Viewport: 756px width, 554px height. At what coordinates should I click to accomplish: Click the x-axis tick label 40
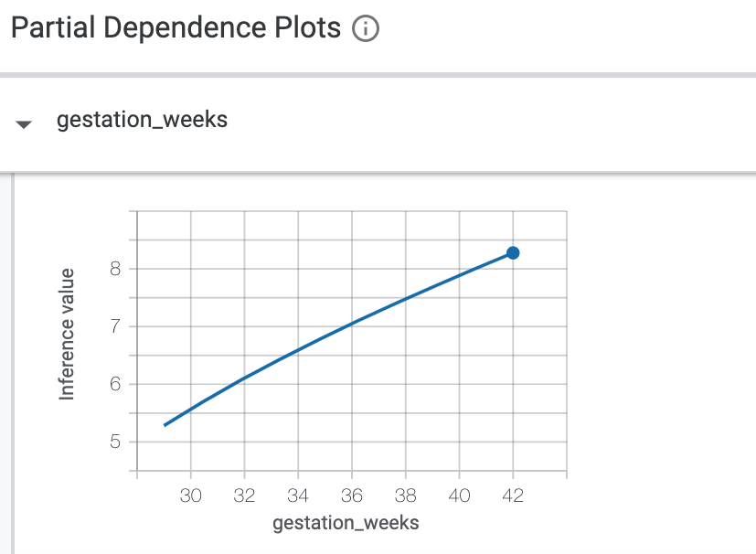(459, 495)
